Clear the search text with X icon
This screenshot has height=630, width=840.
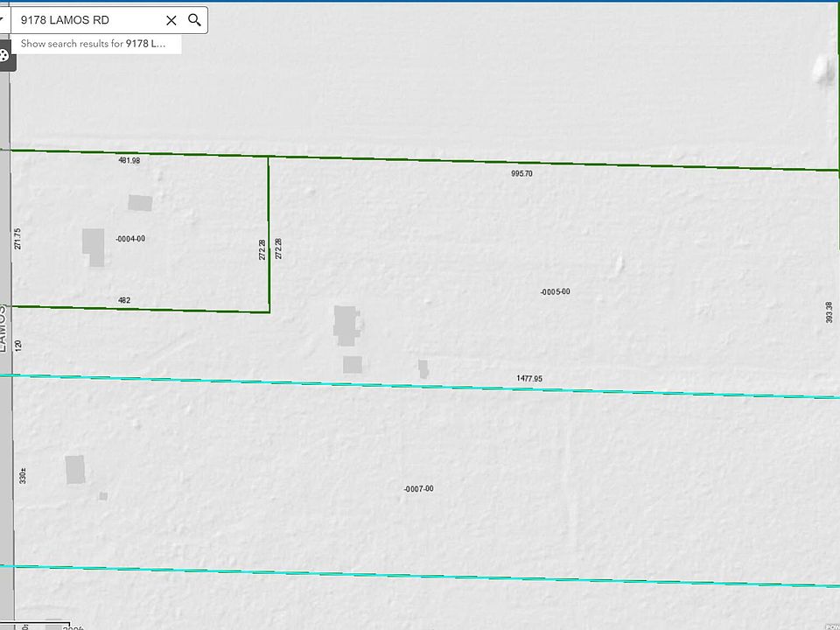tap(171, 20)
